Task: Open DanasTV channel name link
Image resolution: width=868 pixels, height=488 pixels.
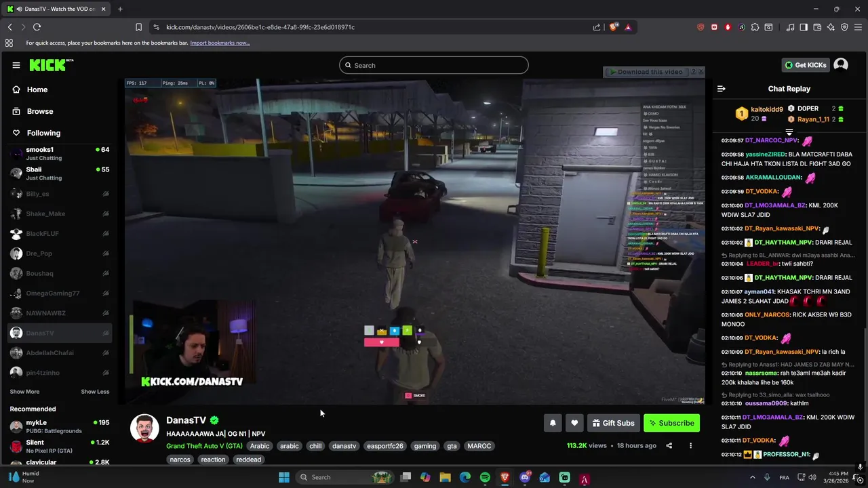Action: coord(186,420)
